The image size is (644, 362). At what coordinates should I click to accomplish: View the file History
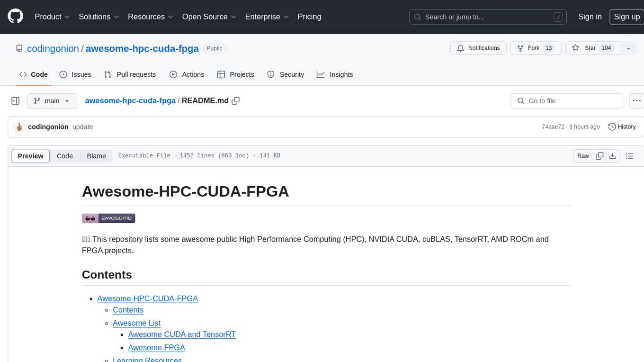(x=622, y=127)
